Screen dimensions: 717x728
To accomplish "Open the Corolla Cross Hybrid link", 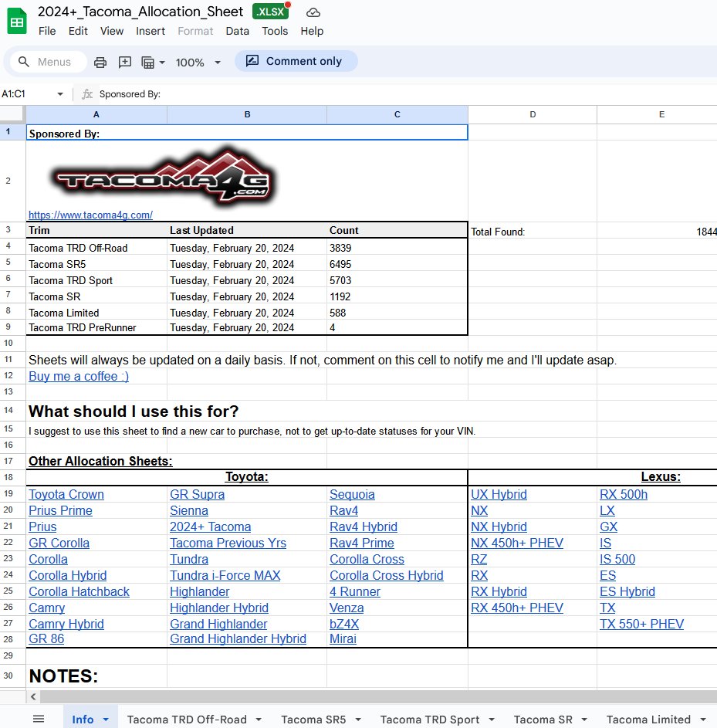I will click(x=387, y=575).
